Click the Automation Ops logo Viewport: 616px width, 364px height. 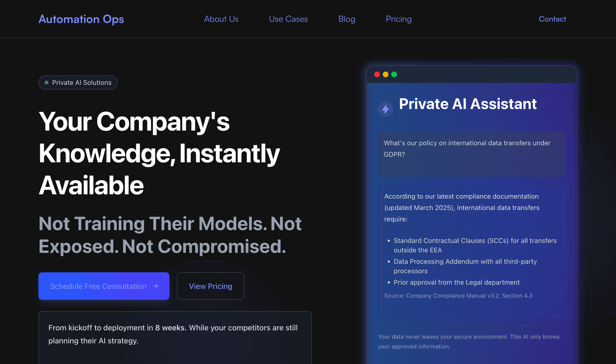(81, 19)
